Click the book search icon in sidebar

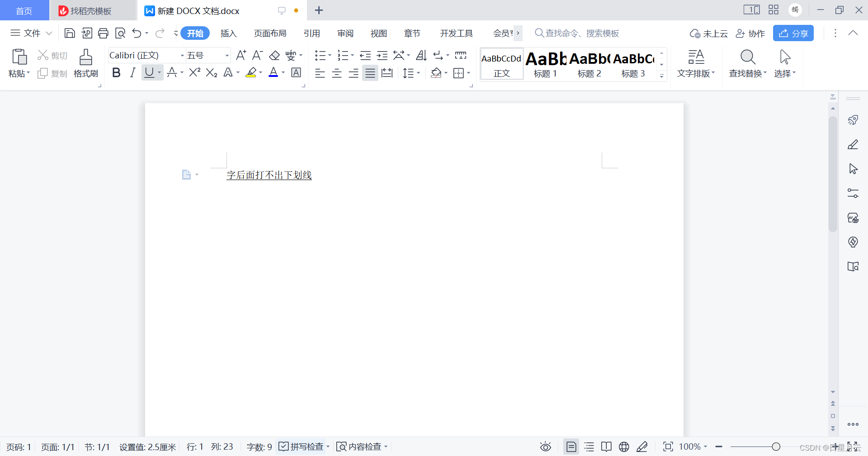tap(853, 266)
